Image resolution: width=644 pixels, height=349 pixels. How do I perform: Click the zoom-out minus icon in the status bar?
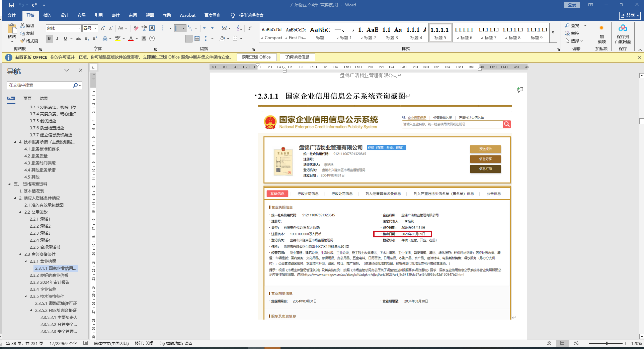(x=586, y=343)
